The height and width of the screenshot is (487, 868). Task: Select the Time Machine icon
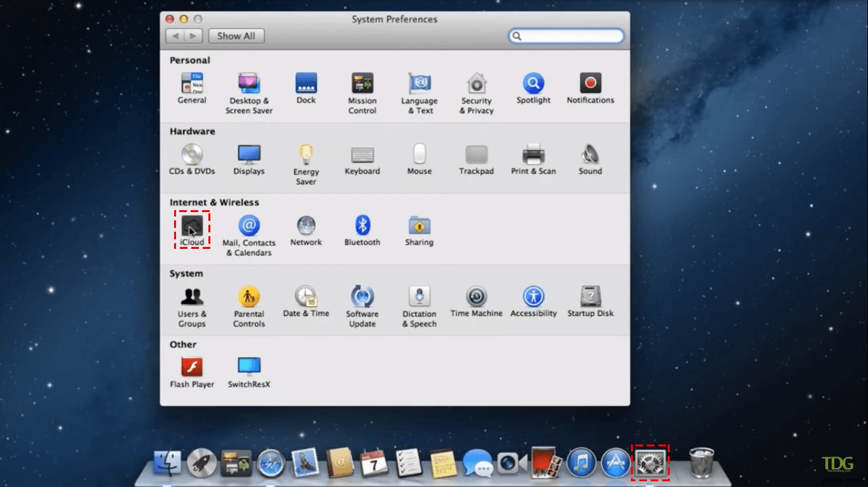tap(476, 296)
